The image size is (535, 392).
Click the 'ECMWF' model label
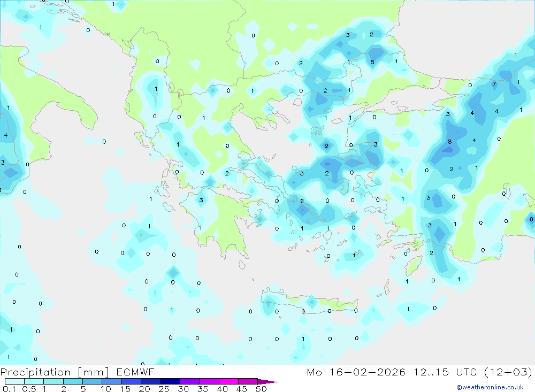pos(135,372)
